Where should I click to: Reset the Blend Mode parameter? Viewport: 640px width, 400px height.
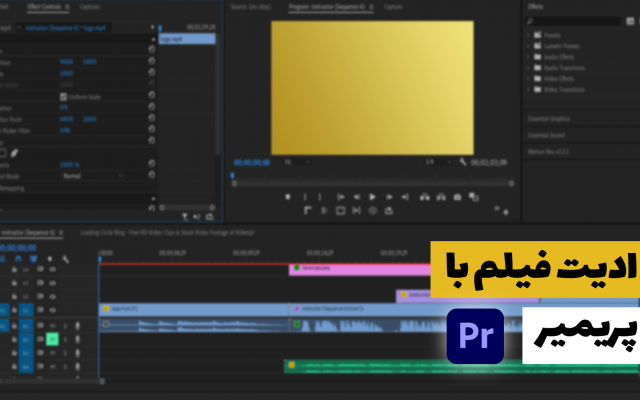click(152, 175)
